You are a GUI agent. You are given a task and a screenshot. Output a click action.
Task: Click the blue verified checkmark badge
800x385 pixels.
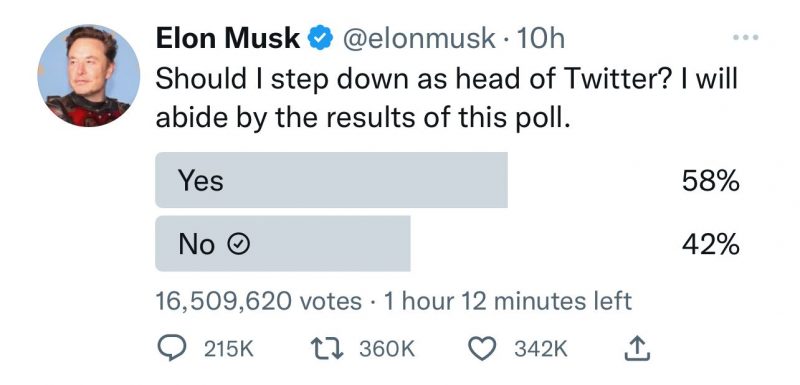321,39
